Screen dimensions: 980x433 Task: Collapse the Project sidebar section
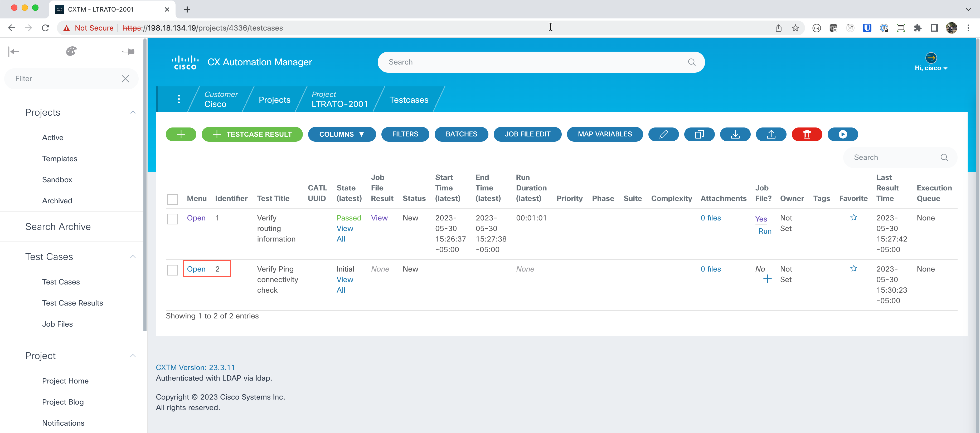(x=133, y=356)
